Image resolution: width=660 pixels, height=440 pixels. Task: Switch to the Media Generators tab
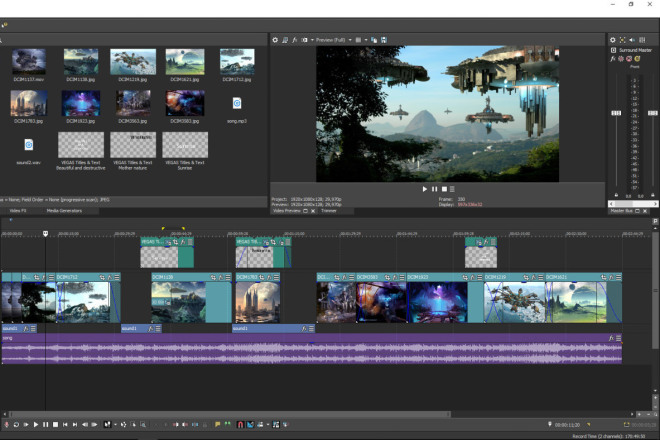pos(64,211)
